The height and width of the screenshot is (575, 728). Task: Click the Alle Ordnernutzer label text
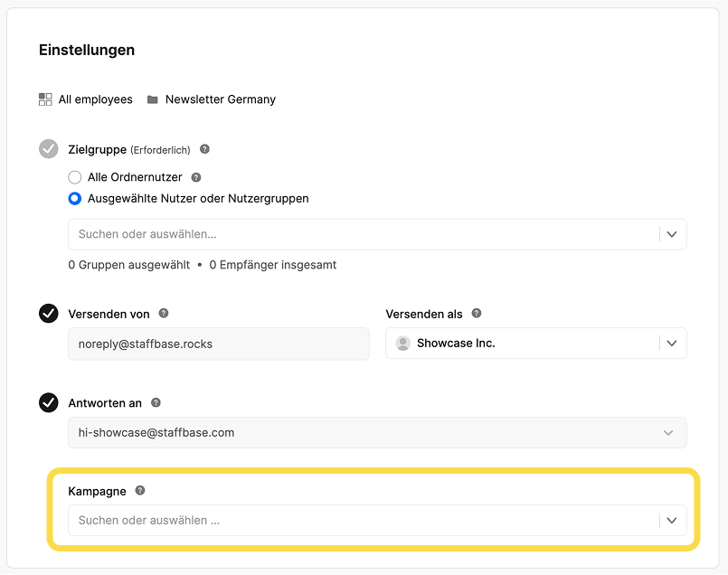(135, 177)
